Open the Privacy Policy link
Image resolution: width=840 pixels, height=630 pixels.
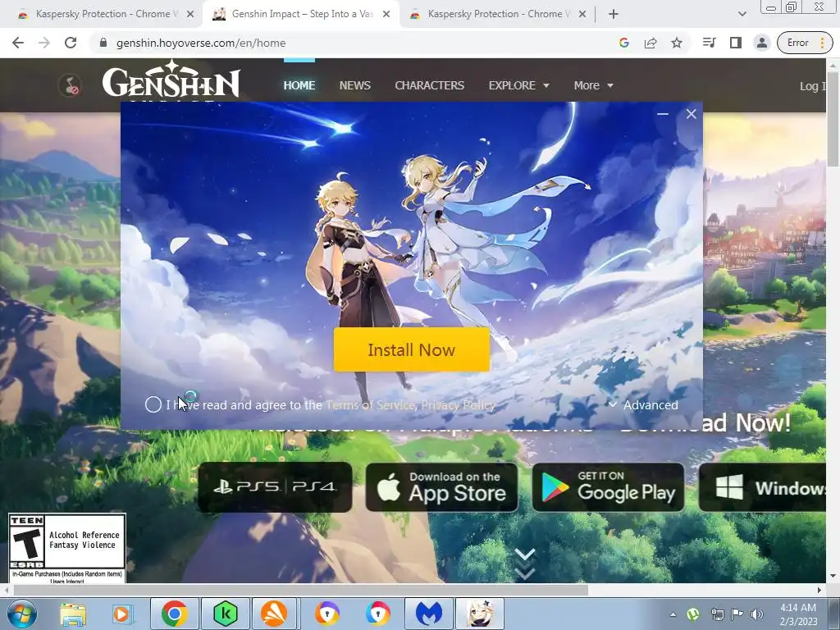pyautogui.click(x=458, y=405)
